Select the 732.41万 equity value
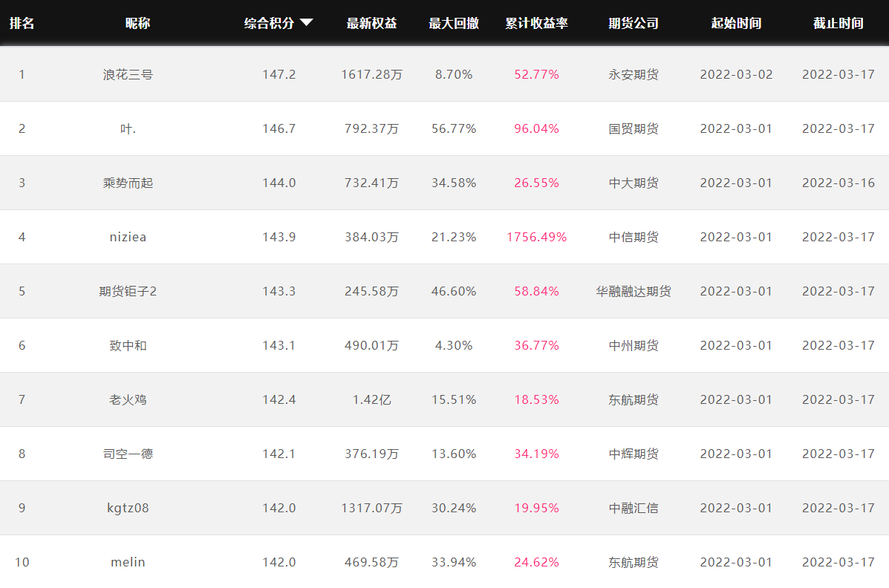889x588 pixels. (371, 183)
